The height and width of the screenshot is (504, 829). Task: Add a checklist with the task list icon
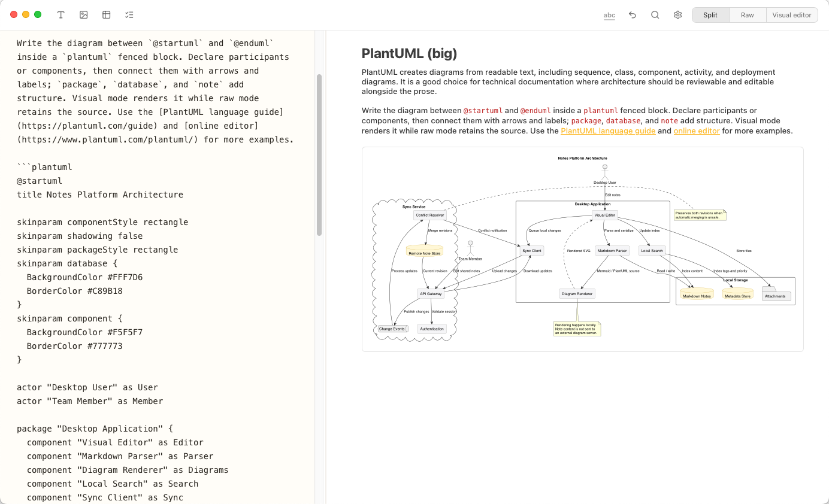click(x=129, y=15)
